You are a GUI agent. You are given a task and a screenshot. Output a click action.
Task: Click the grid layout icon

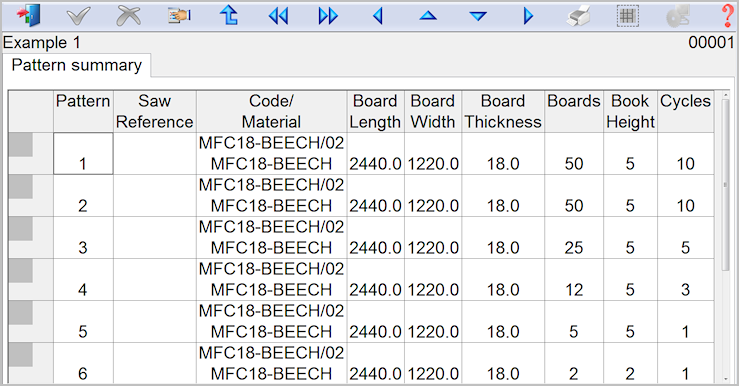pyautogui.click(x=628, y=16)
